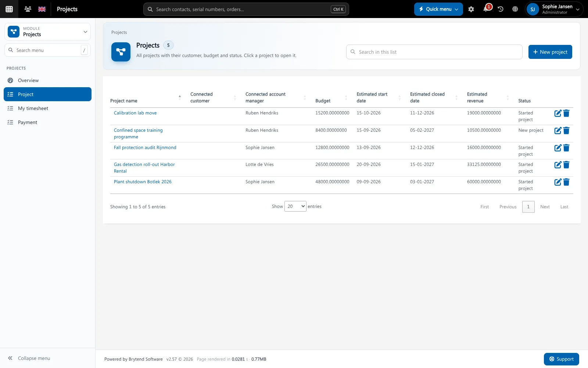
Task: Delete the Calibration lab move project
Action: click(x=566, y=113)
